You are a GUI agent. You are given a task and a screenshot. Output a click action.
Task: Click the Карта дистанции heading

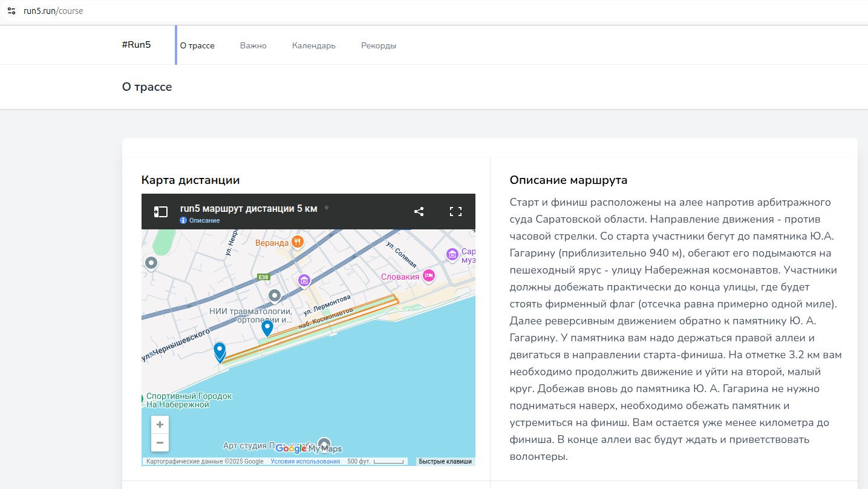(191, 180)
